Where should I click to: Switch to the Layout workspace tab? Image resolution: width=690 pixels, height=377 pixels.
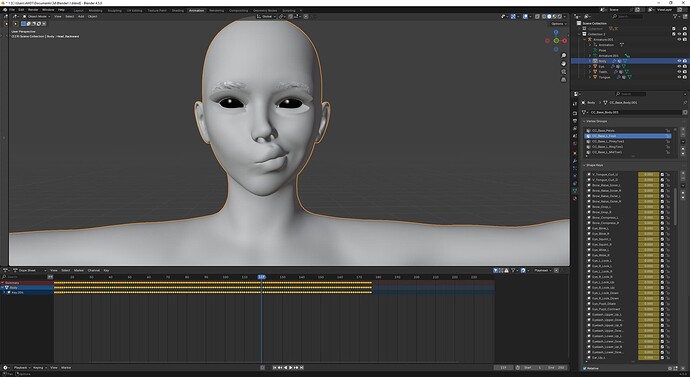(x=78, y=11)
